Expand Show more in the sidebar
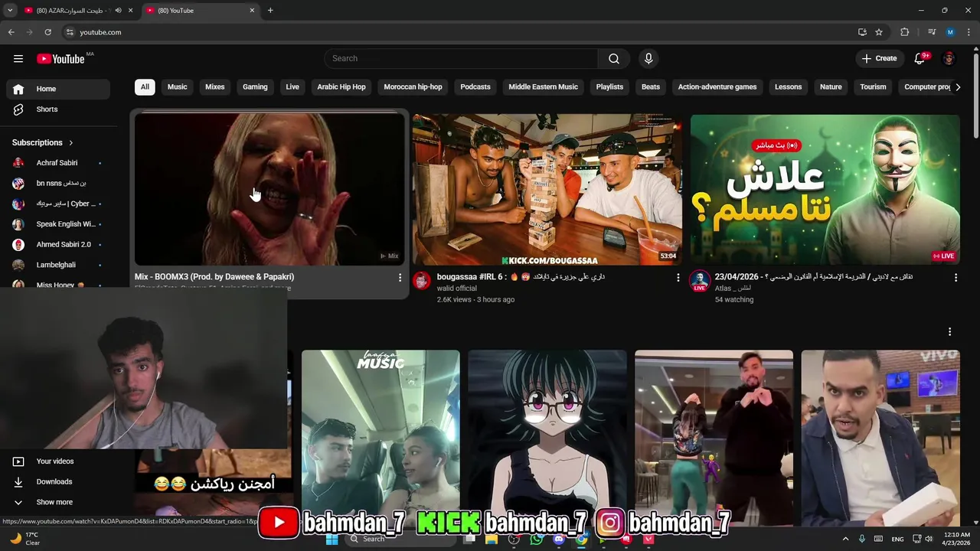980x551 pixels. coord(58,503)
